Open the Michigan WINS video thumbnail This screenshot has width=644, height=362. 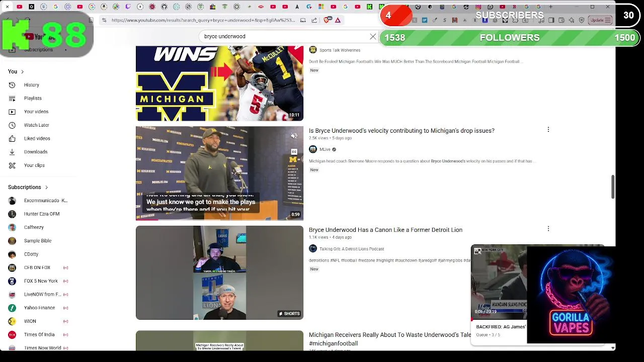pyautogui.click(x=219, y=83)
